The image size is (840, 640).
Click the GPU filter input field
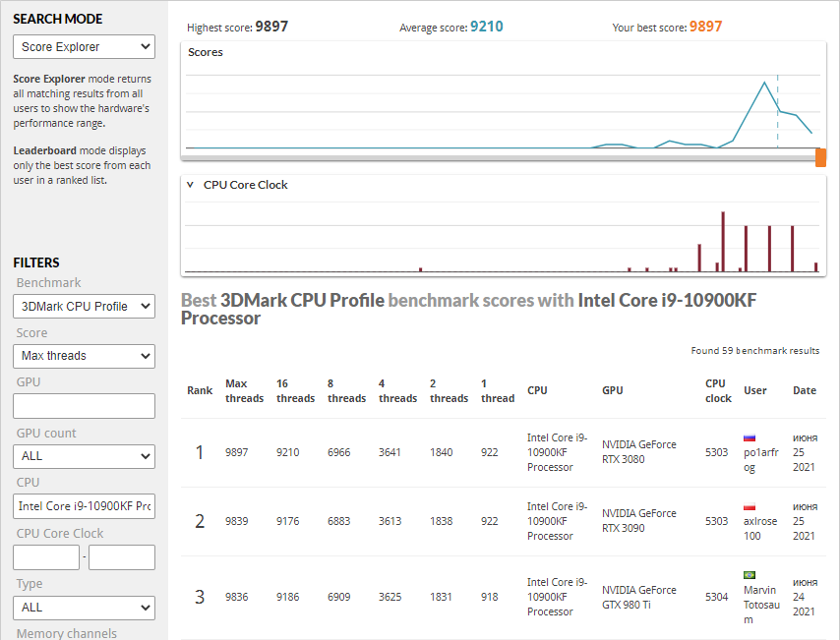click(85, 406)
